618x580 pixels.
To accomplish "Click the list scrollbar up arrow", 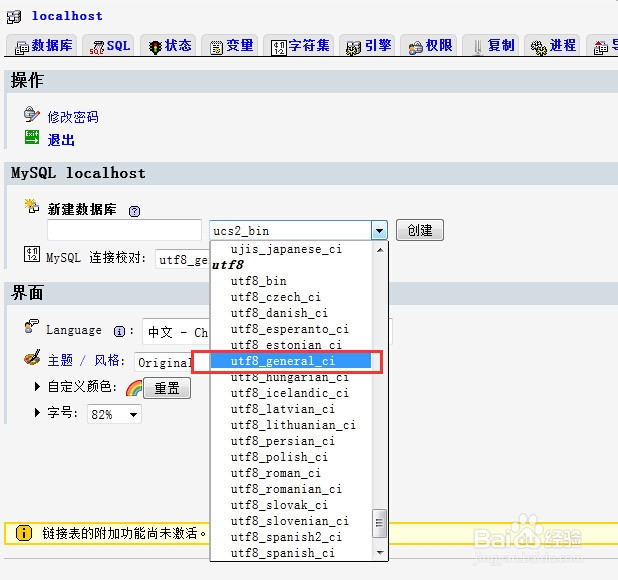I will (380, 250).
